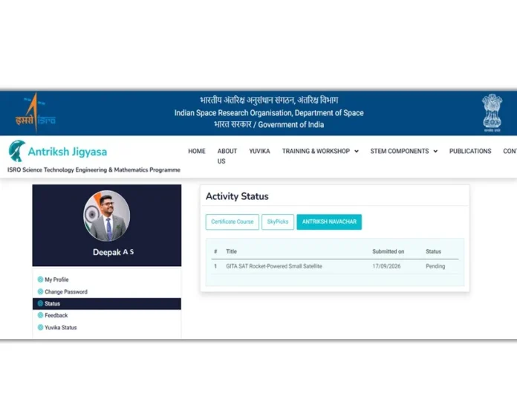Expand the STEM Components dropdown arrow
Viewport: 517px width, 420px height.
(x=435, y=152)
